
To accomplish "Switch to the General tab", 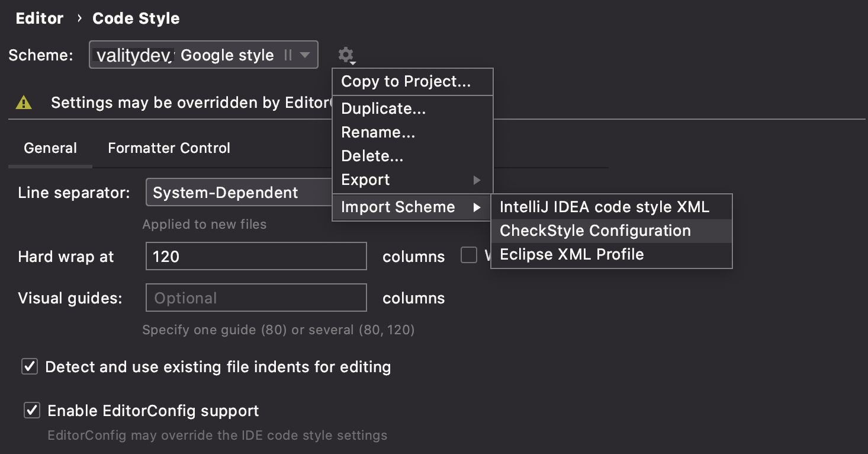I will [x=50, y=148].
